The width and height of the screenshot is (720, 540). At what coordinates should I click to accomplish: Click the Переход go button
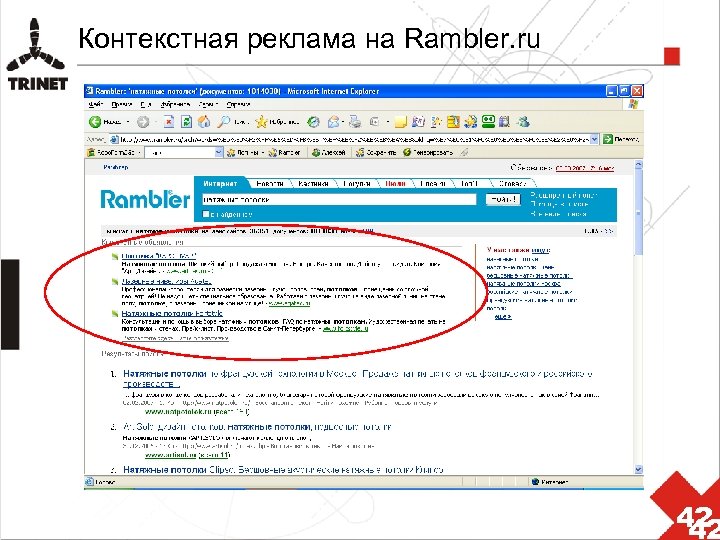pos(621,139)
